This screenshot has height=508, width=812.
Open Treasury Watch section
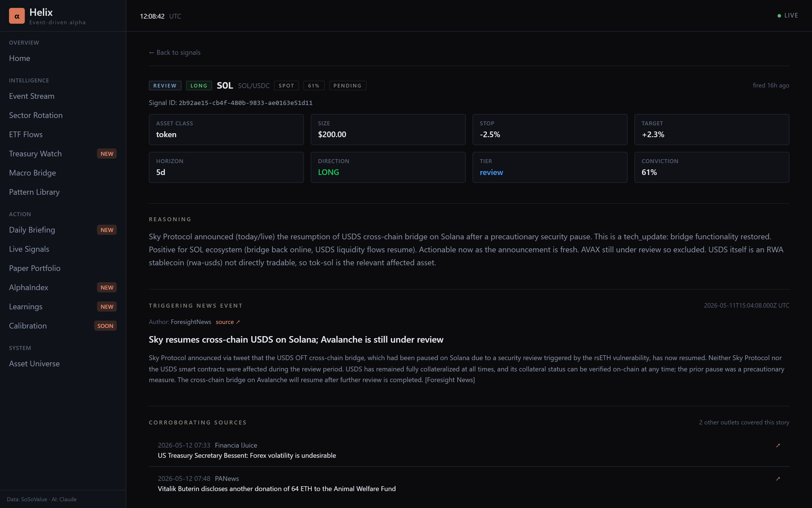tap(35, 154)
